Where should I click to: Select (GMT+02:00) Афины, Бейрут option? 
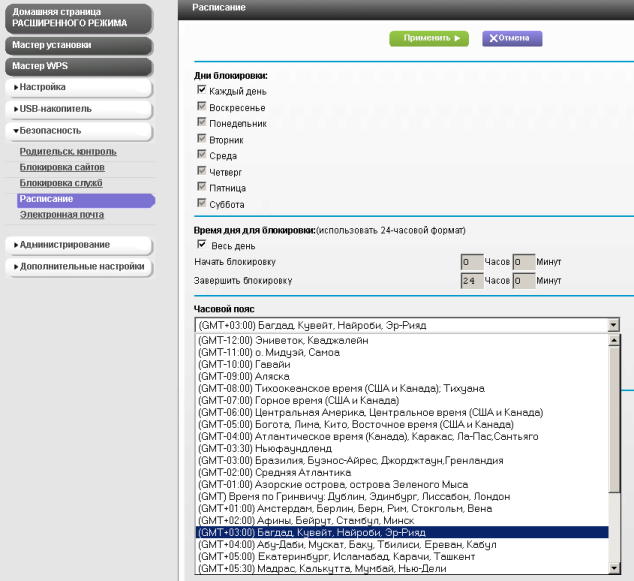pos(402,520)
